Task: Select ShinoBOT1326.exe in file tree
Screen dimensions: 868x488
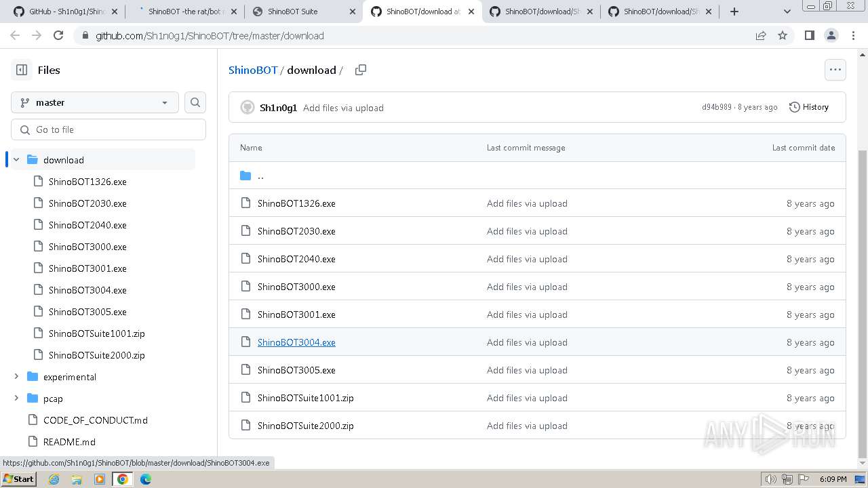Action: (x=87, y=182)
